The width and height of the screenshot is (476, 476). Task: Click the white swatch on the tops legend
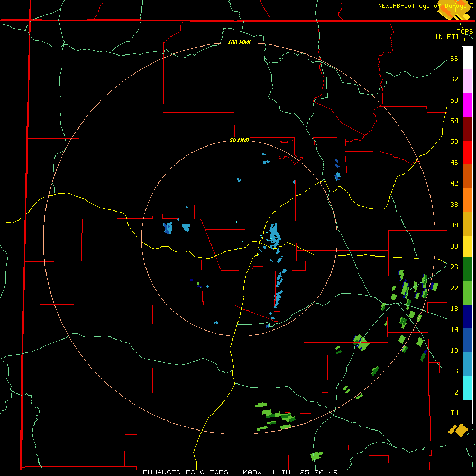[x=467, y=58]
